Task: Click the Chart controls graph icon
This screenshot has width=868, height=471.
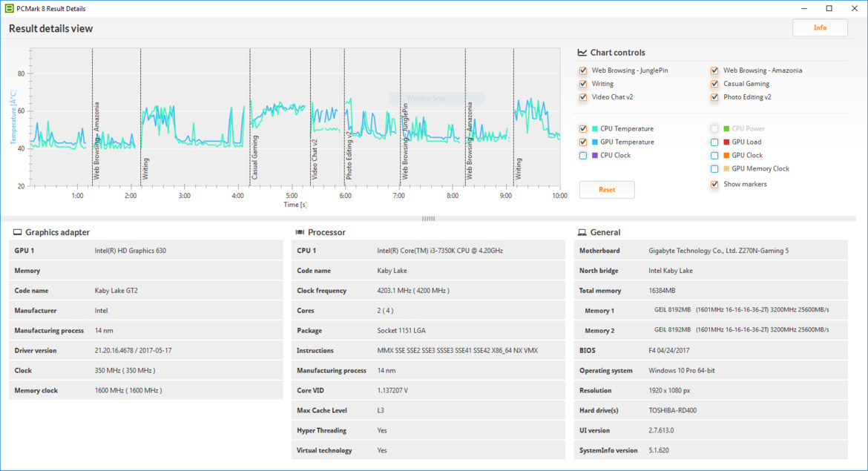Action: click(582, 53)
